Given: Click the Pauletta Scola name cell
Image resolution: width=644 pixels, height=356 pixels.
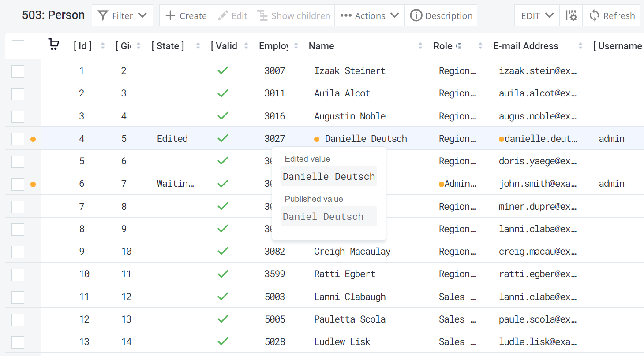Looking at the screenshot, I should pos(349,319).
